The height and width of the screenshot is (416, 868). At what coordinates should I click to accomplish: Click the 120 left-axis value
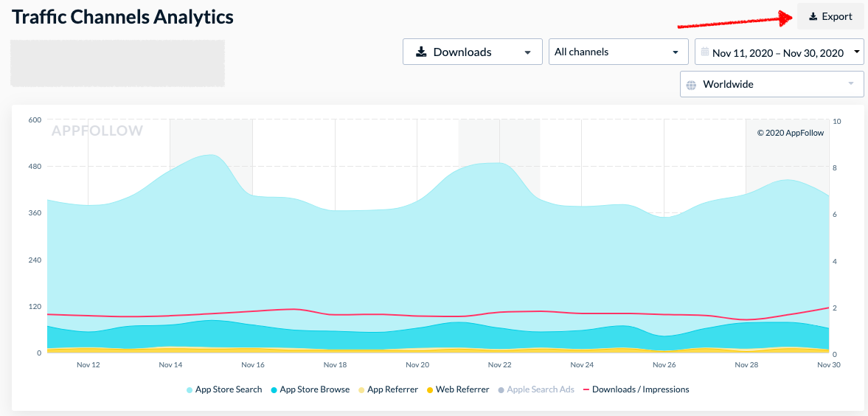tap(35, 306)
